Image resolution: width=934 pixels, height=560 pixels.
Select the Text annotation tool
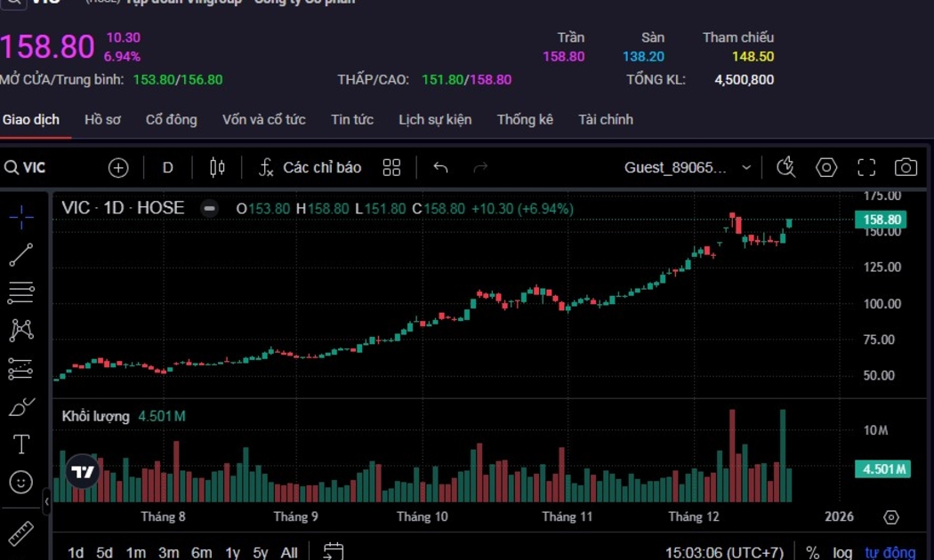click(21, 444)
